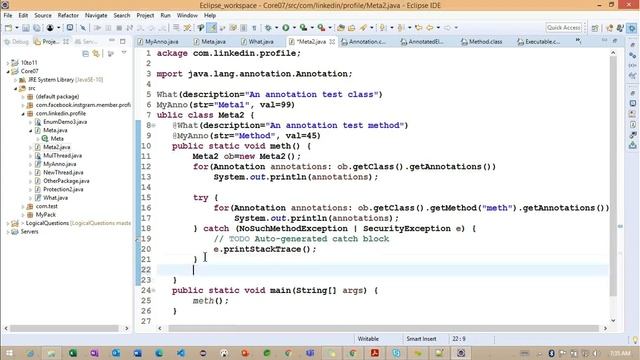Screen dimensions: 640x360
Task: Click the editor vertical scrollbar
Action: pos(613,176)
